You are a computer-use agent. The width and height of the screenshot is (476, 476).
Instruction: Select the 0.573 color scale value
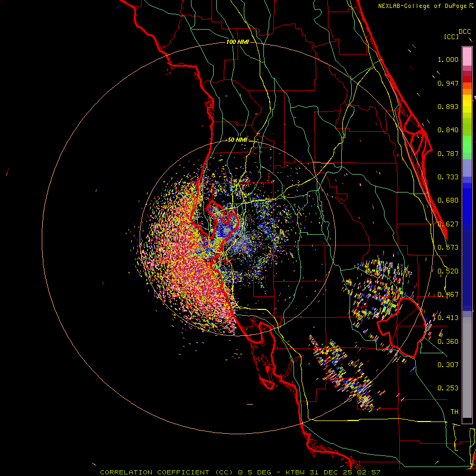pos(448,248)
